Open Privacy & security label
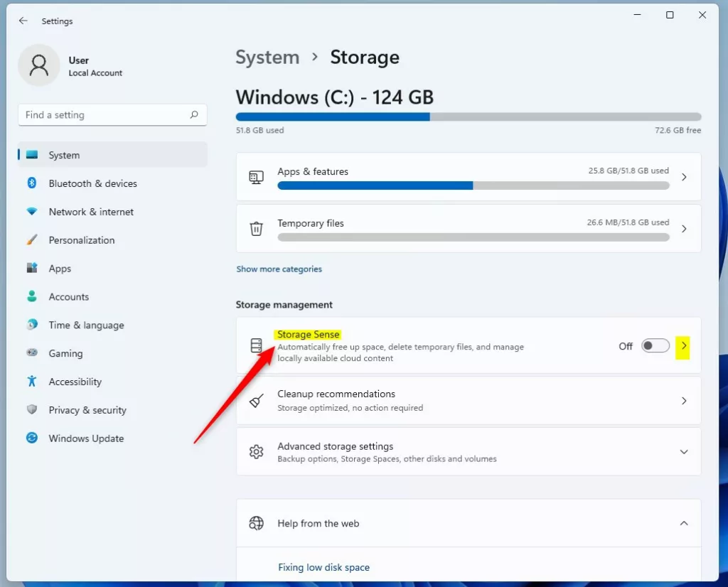Viewport: 728px width, 587px height. [87, 410]
